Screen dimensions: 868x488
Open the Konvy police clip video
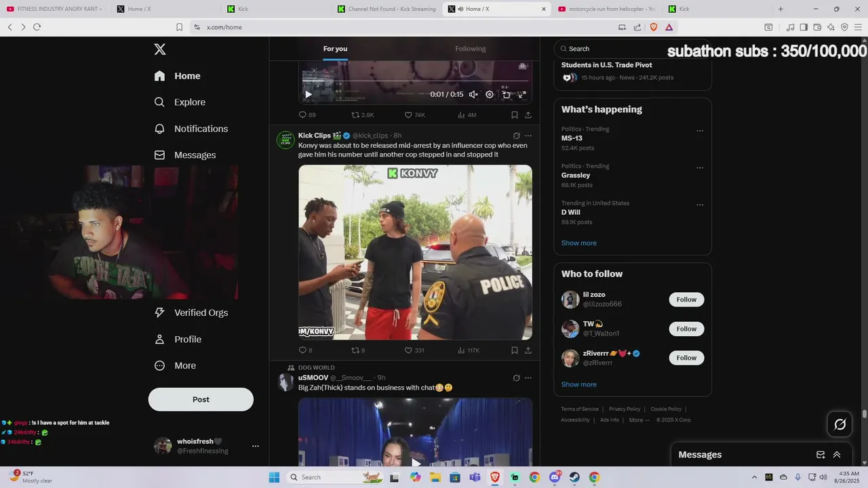(x=415, y=252)
